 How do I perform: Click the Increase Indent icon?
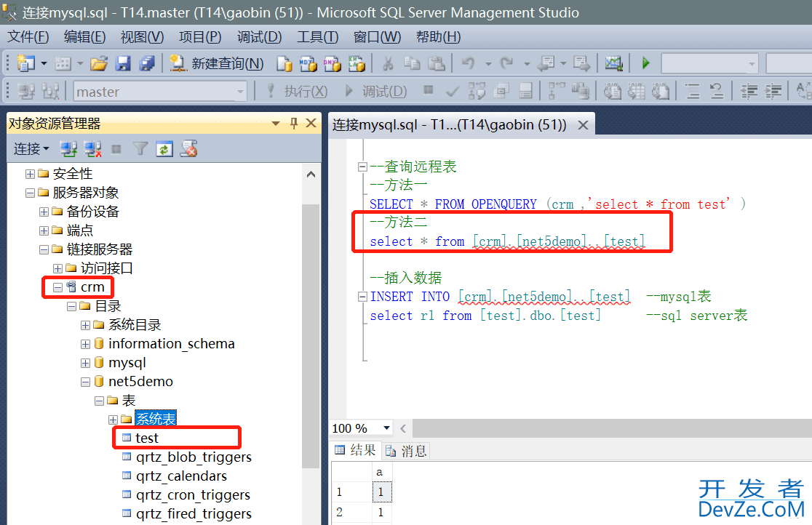(773, 92)
